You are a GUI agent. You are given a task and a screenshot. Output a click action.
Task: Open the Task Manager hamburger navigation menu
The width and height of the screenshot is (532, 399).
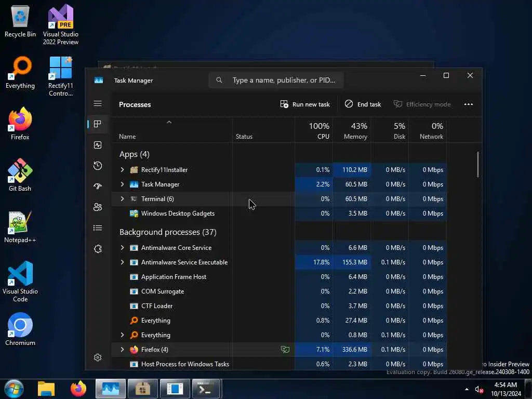coord(98,103)
